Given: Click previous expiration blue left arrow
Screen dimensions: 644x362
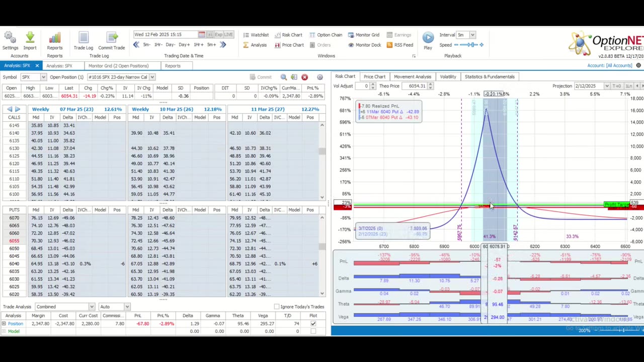Looking at the screenshot, I should 10,109.
